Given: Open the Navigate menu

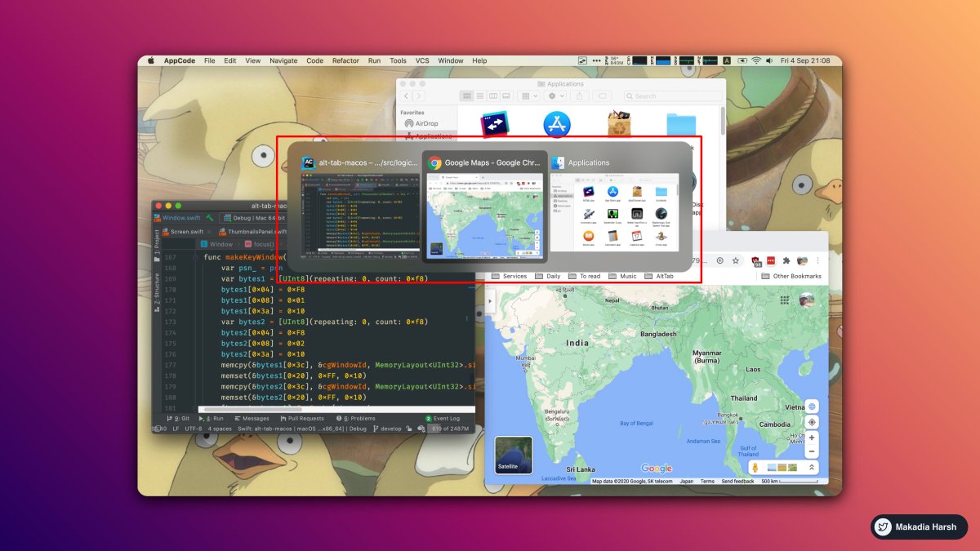Looking at the screenshot, I should coord(283,60).
